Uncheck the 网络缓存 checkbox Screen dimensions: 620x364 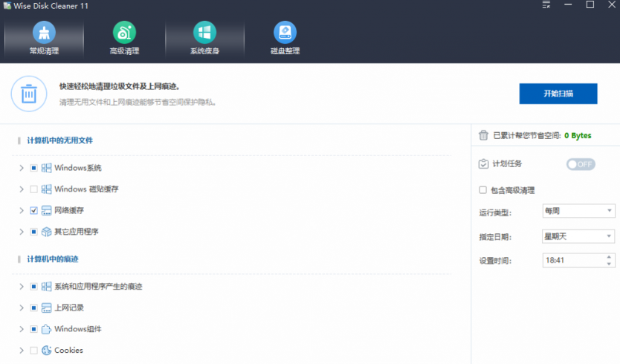33,211
